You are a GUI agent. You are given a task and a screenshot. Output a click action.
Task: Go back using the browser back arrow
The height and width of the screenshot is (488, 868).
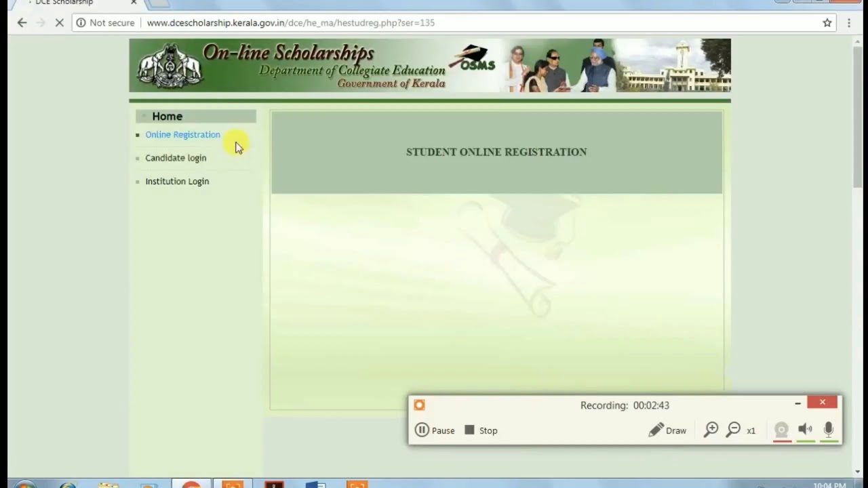point(22,23)
